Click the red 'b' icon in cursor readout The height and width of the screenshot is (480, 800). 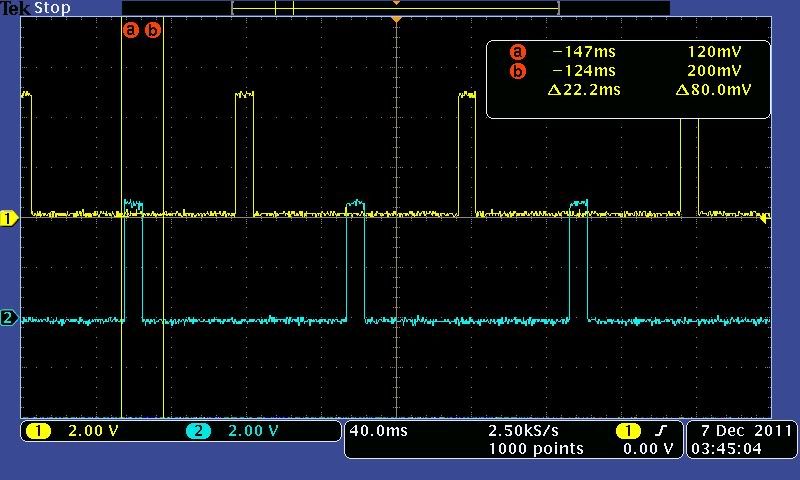pos(517,71)
